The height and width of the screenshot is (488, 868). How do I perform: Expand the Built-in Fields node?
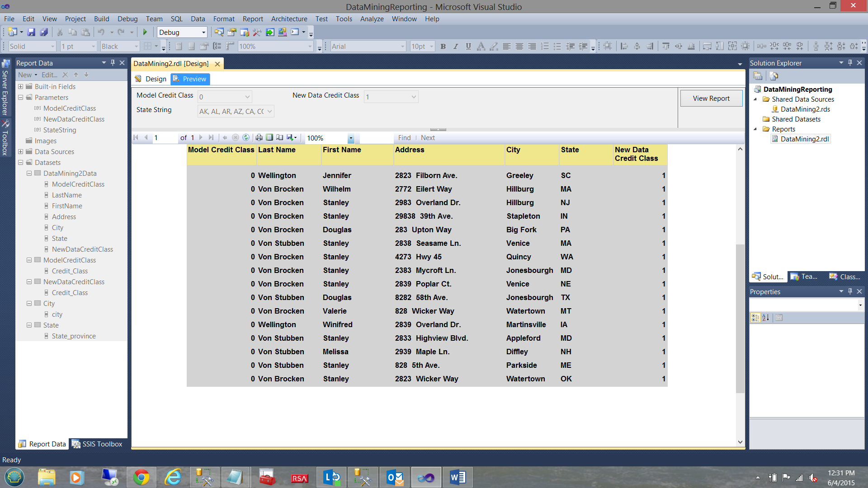click(21, 87)
